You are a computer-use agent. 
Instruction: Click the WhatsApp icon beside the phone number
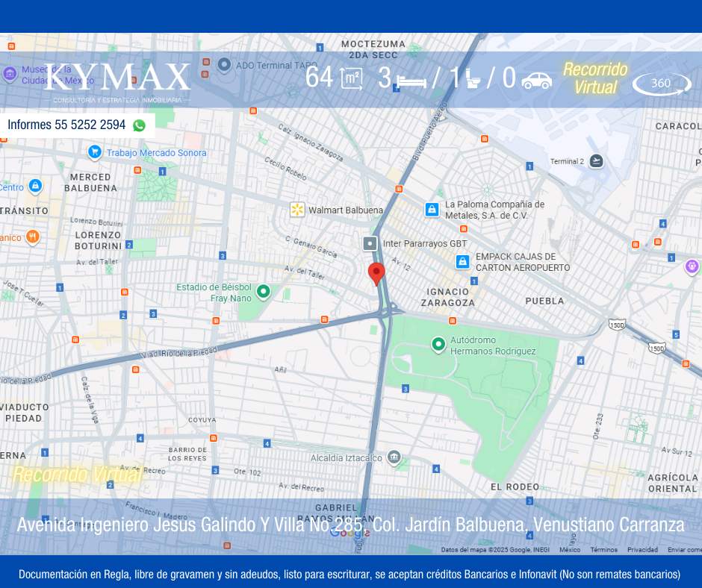[x=139, y=125]
